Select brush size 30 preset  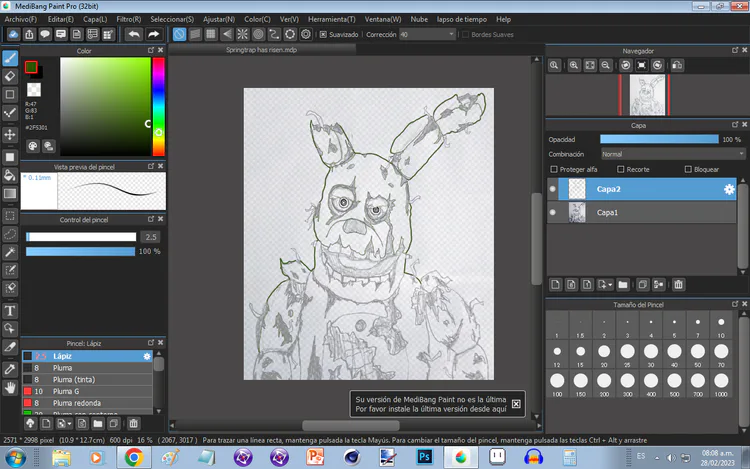(x=651, y=354)
